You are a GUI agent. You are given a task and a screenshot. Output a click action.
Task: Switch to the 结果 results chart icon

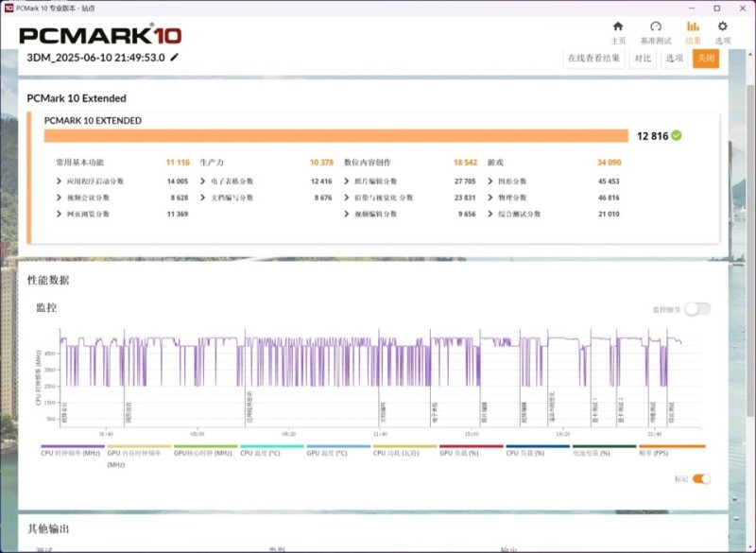(693, 27)
